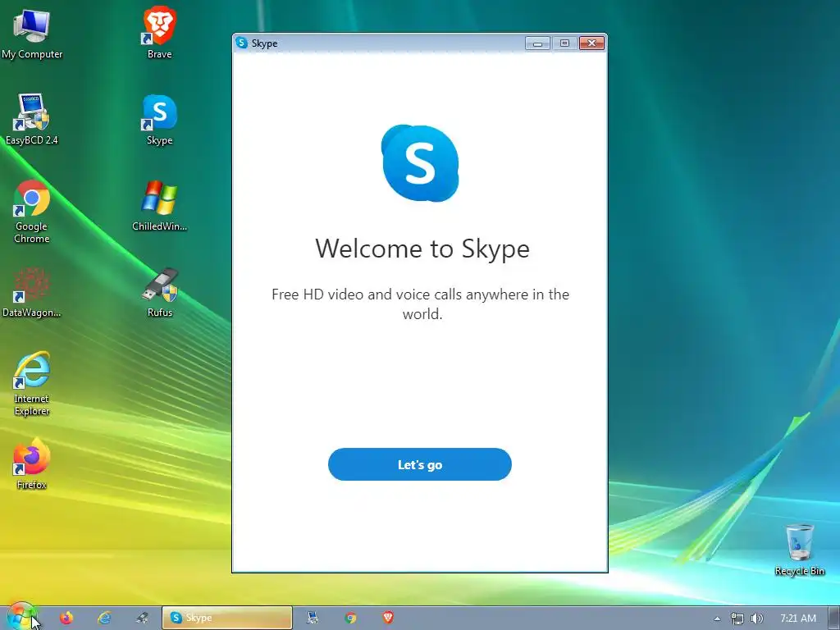
Task: Launch Brave from the taskbar
Action: click(388, 618)
